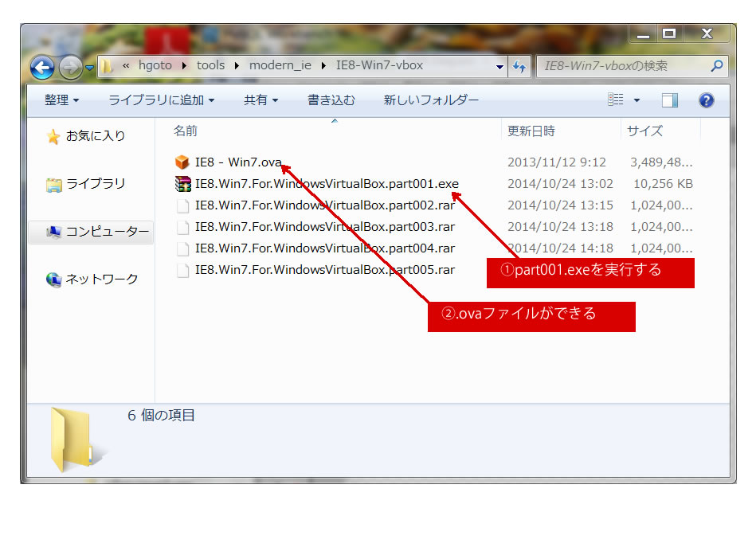The width and height of the screenshot is (756, 555).
Task: Expand the arrow after modern_ie breadcrumb
Action: [323, 65]
